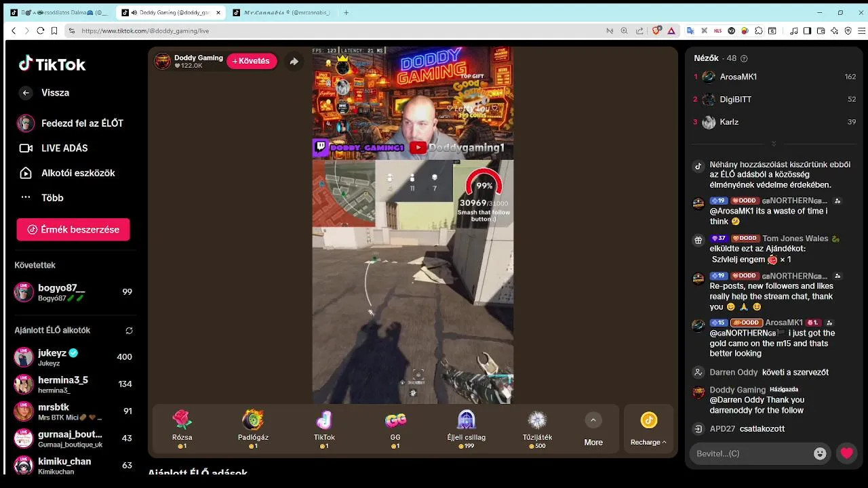Send the Tűzijáték gift
868x488 pixels.
pos(537,429)
